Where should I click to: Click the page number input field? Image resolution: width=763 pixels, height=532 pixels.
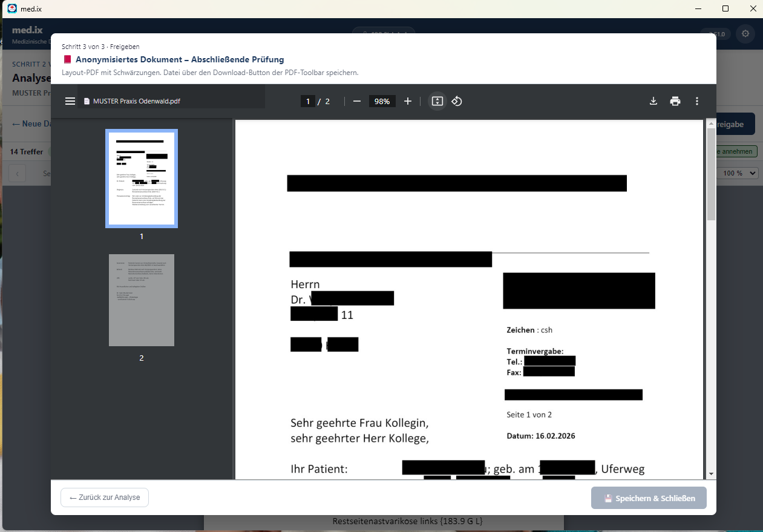(308, 101)
